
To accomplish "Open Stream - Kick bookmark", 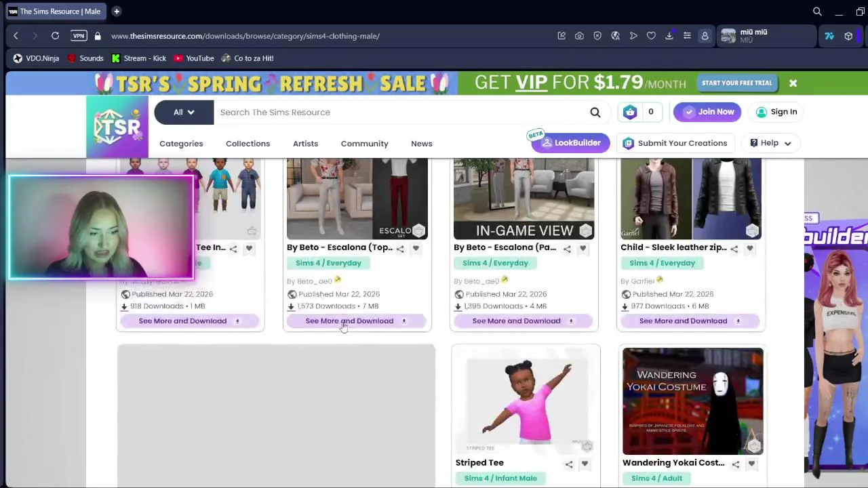I will 139,58.
